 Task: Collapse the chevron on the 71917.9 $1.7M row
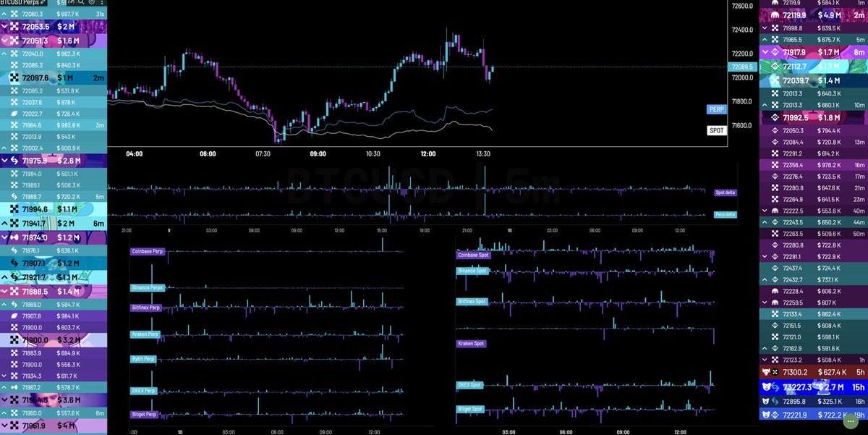pyautogui.click(x=765, y=52)
